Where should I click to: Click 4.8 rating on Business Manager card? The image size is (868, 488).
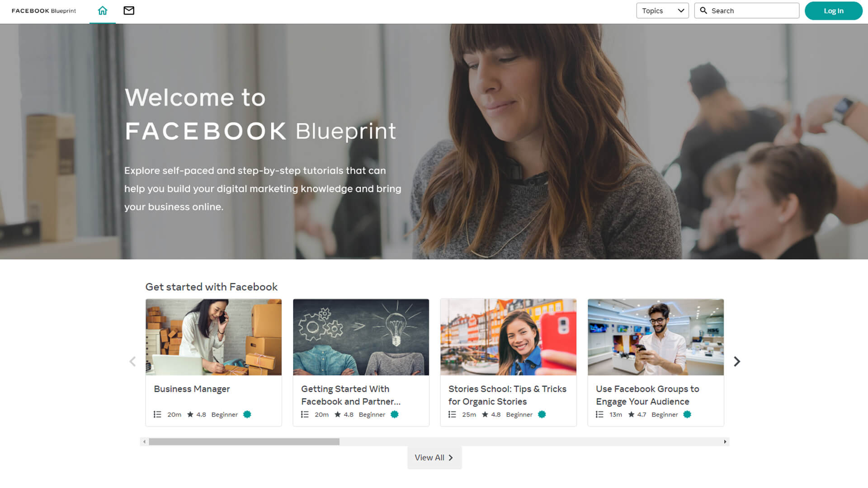tap(201, 414)
